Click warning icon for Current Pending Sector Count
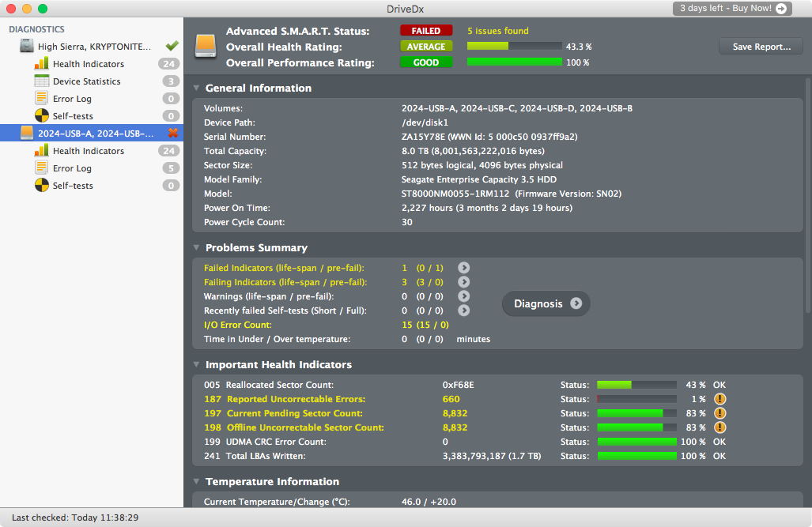 pos(719,413)
